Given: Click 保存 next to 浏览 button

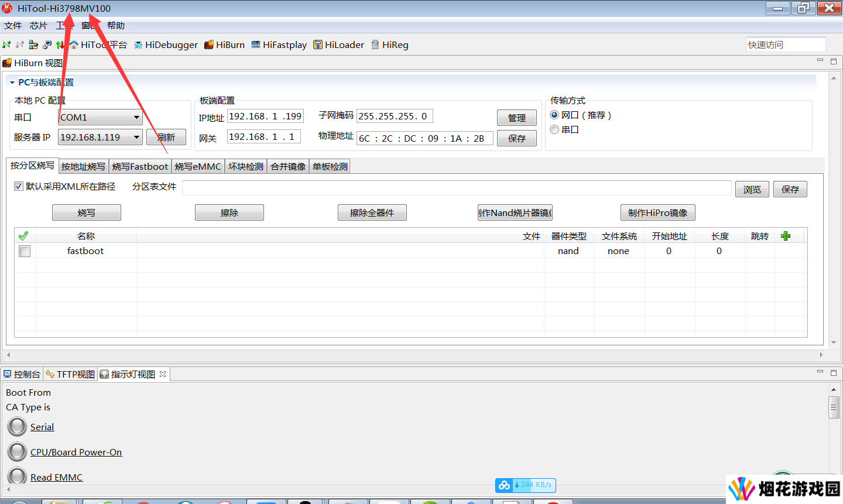Looking at the screenshot, I should click(790, 189).
